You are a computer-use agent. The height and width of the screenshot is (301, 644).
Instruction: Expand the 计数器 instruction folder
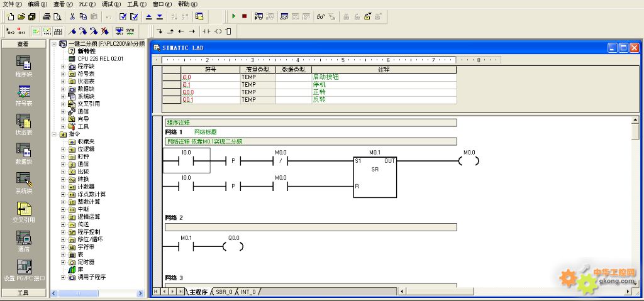63,187
